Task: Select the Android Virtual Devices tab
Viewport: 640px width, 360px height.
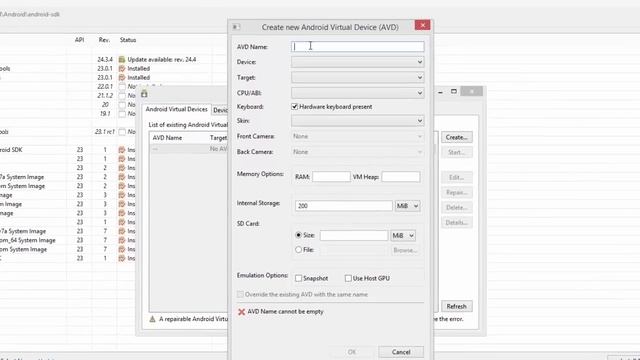Action: pos(176,109)
